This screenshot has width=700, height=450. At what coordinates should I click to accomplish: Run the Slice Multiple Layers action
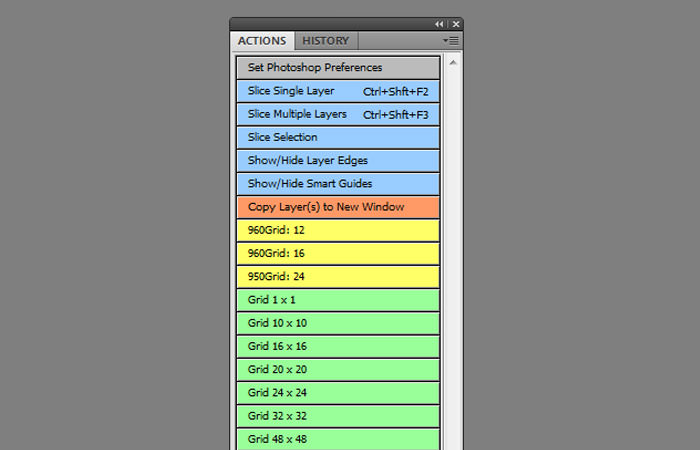point(338,114)
